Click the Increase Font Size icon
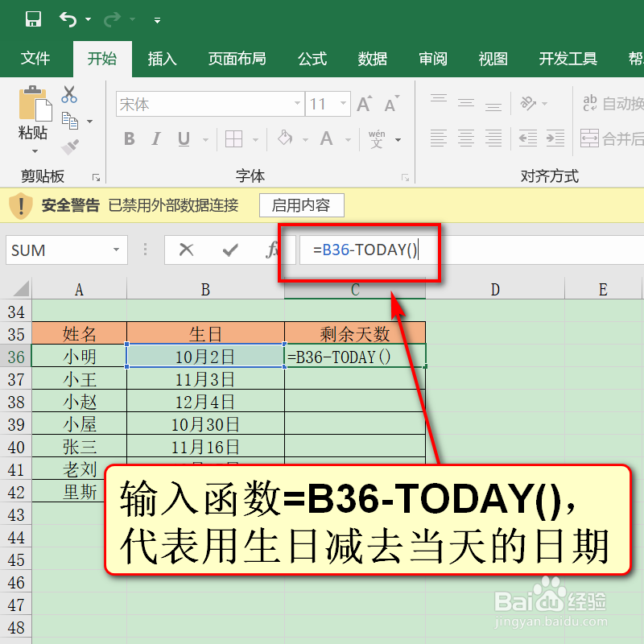The width and height of the screenshot is (644, 644). (x=362, y=104)
